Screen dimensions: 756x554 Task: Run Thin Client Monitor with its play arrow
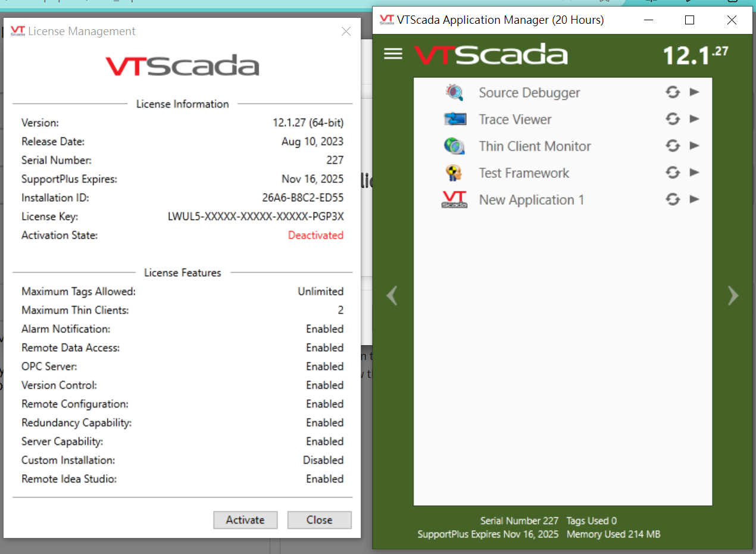[694, 145]
